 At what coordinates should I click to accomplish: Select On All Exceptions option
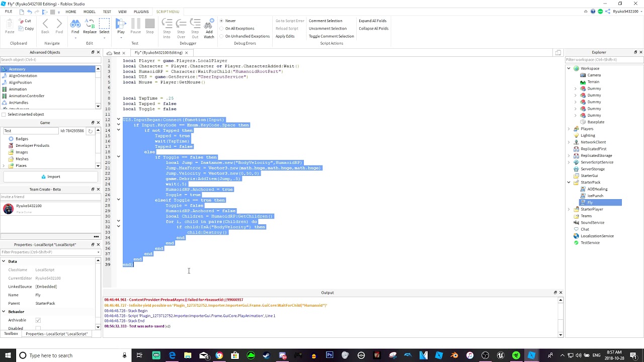[237, 28]
